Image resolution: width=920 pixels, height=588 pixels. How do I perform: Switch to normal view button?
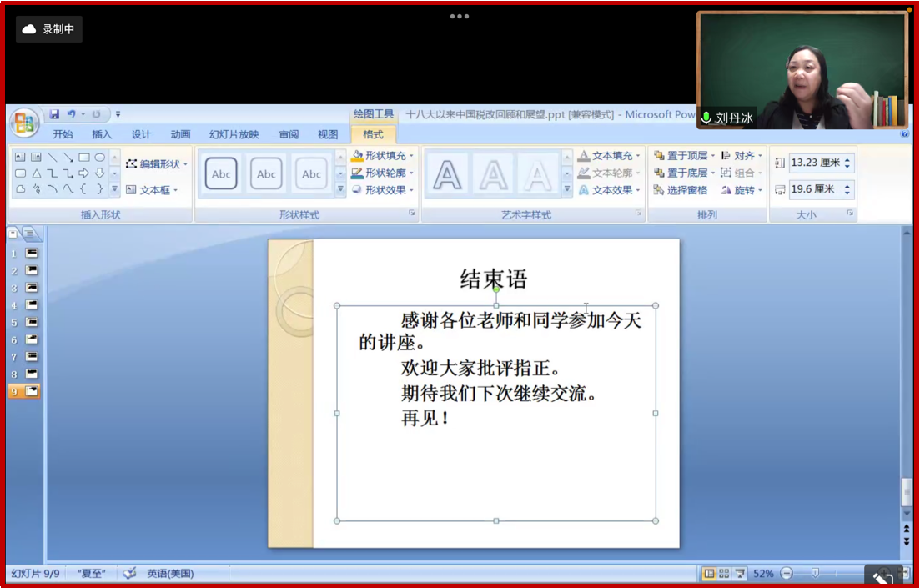click(x=709, y=574)
